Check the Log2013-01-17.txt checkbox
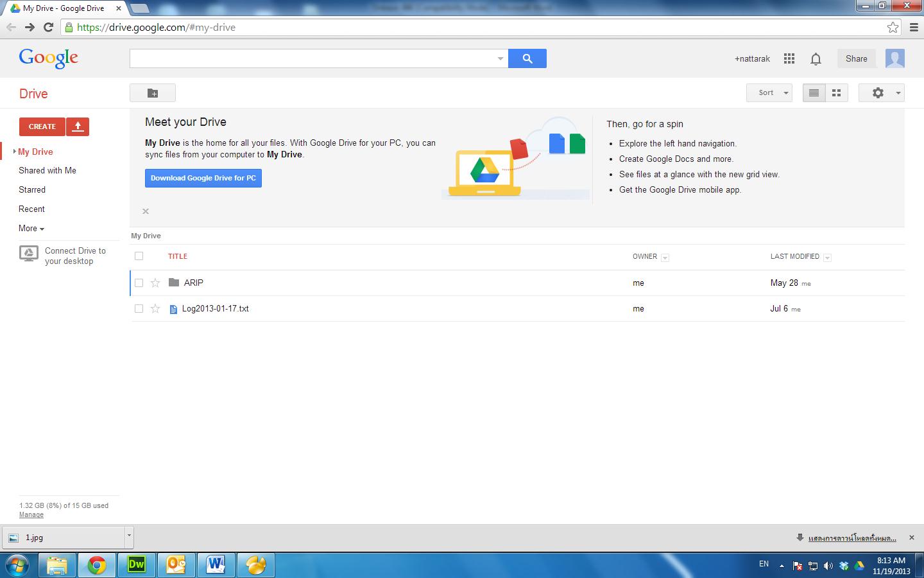924x578 pixels. click(139, 309)
